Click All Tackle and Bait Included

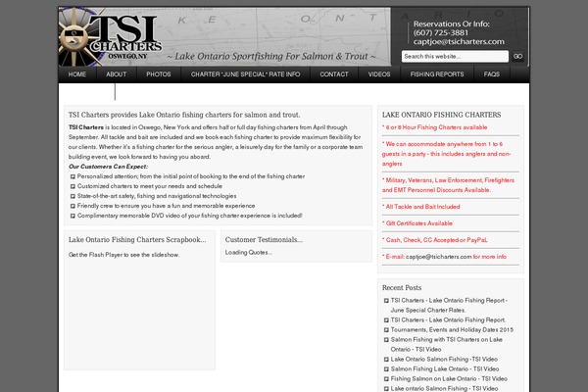(x=421, y=207)
